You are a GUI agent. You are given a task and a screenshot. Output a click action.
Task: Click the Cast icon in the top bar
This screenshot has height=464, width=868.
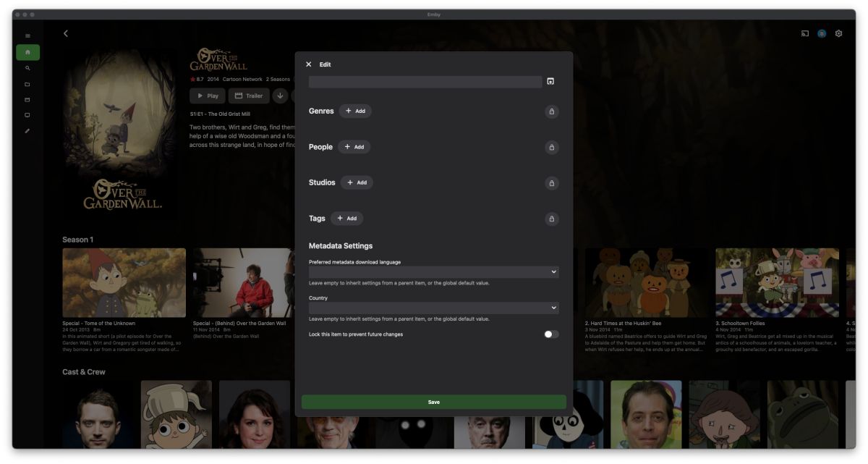[x=804, y=33]
